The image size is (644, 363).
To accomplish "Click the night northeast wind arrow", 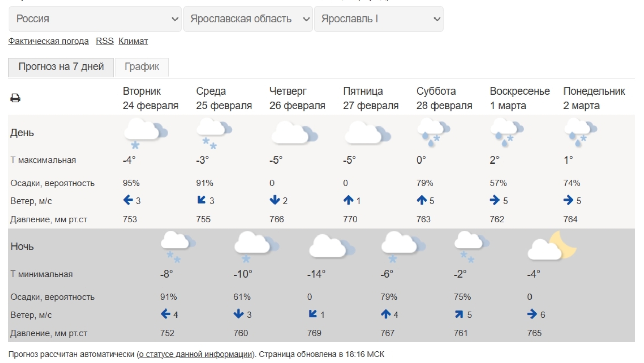I will click(459, 314).
